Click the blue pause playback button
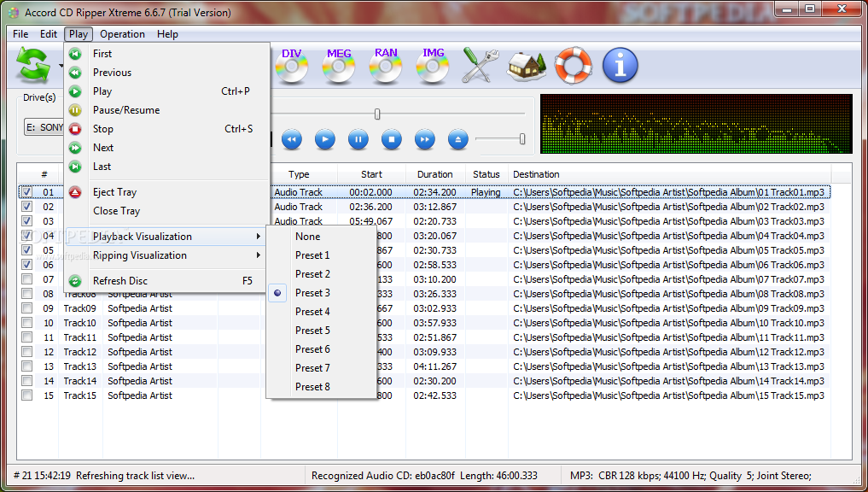The width and height of the screenshot is (868, 492). [x=358, y=139]
